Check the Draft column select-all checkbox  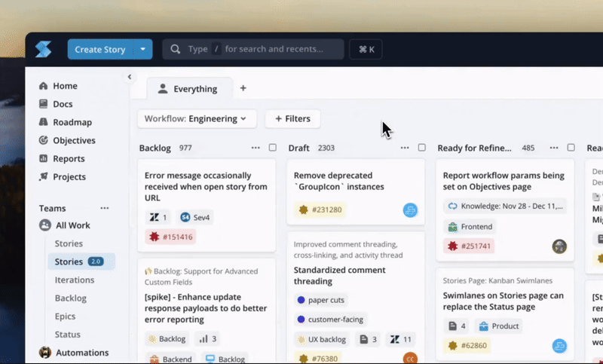[422, 148]
